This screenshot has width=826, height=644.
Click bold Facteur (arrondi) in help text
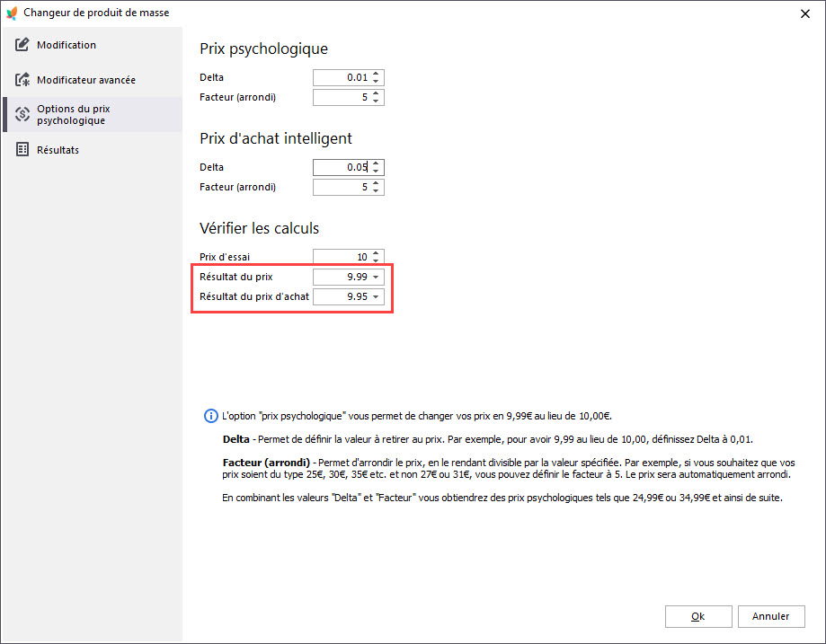(266, 463)
